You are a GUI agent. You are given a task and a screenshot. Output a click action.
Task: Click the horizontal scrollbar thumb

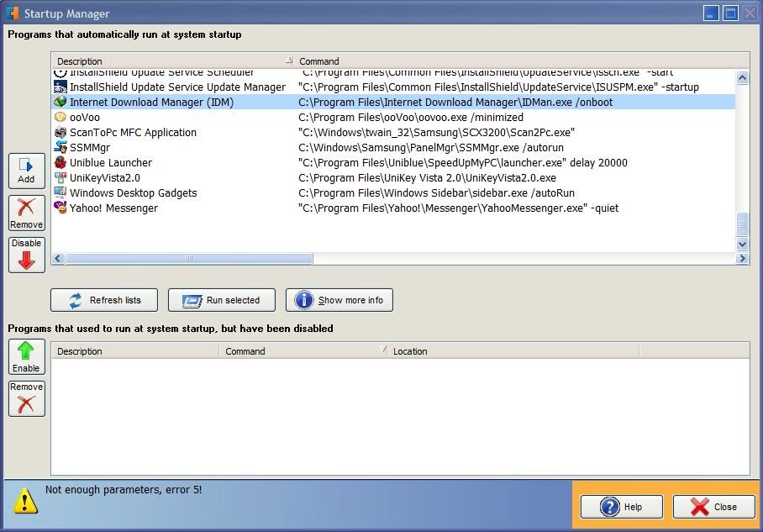tap(189, 259)
